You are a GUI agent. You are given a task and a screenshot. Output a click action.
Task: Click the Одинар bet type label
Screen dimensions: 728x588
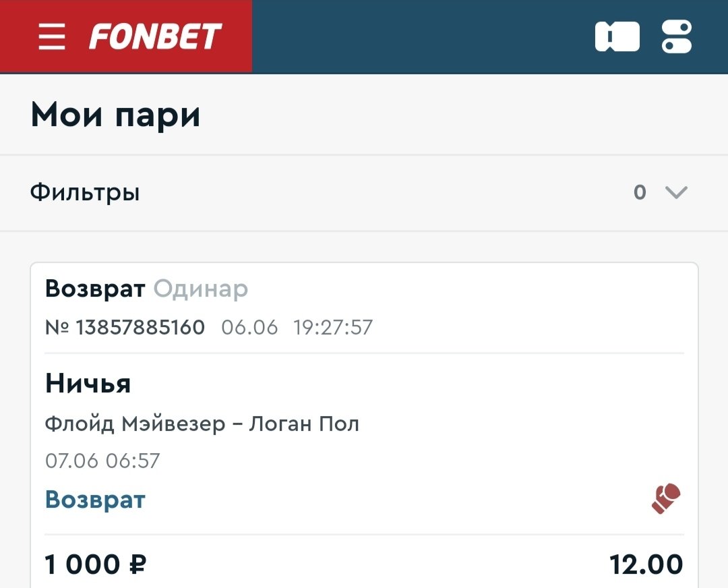tap(201, 289)
